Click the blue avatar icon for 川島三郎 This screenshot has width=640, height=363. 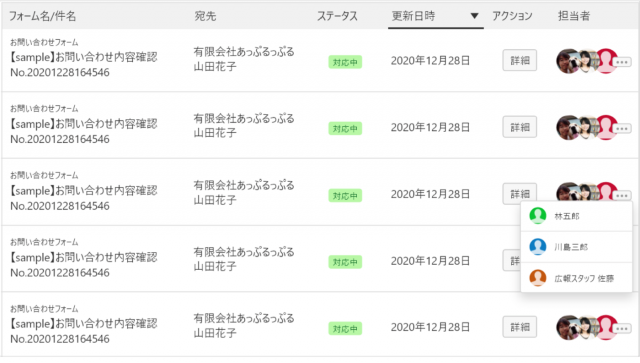tap(538, 247)
